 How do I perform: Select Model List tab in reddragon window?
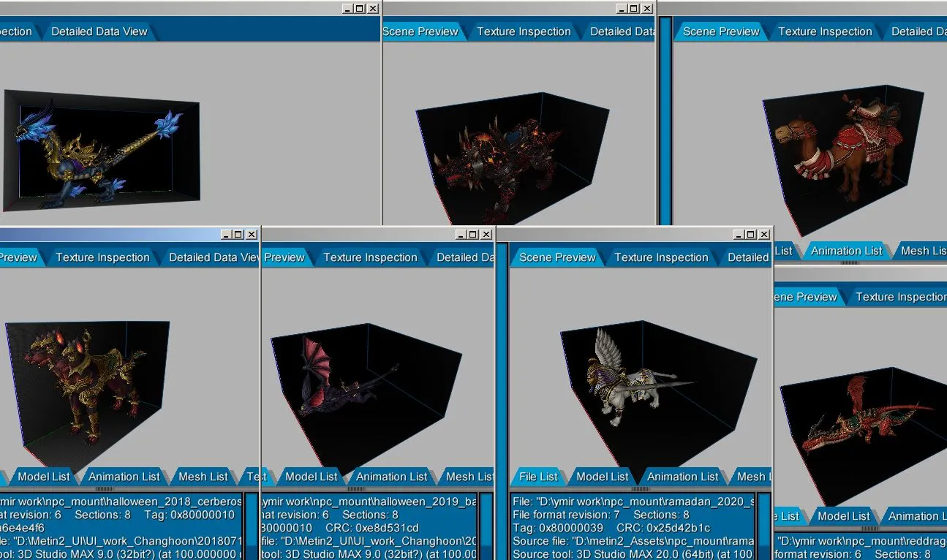pyautogui.click(x=844, y=516)
